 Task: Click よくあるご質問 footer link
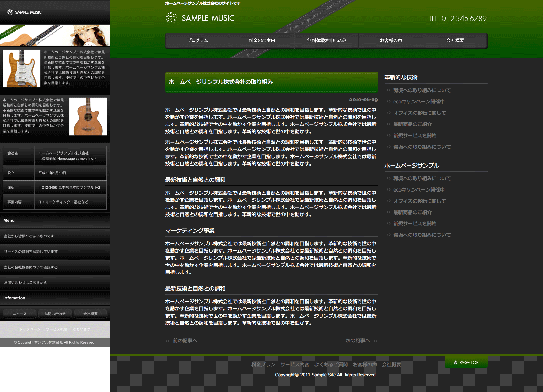pyautogui.click(x=331, y=365)
